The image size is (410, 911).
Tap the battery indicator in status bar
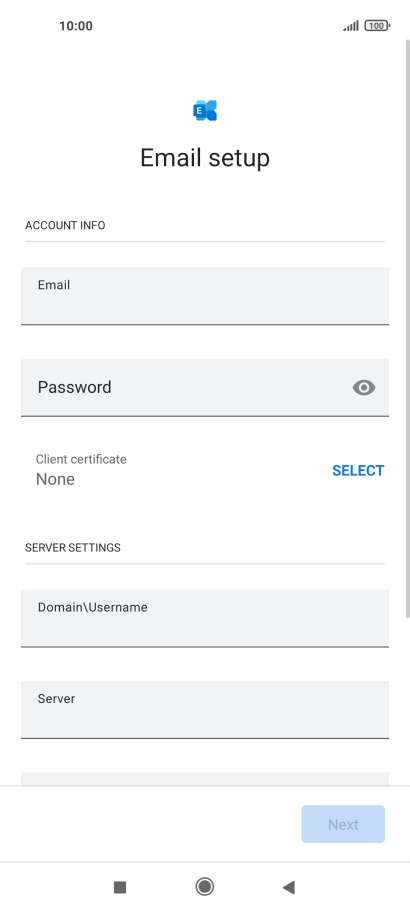tap(377, 26)
